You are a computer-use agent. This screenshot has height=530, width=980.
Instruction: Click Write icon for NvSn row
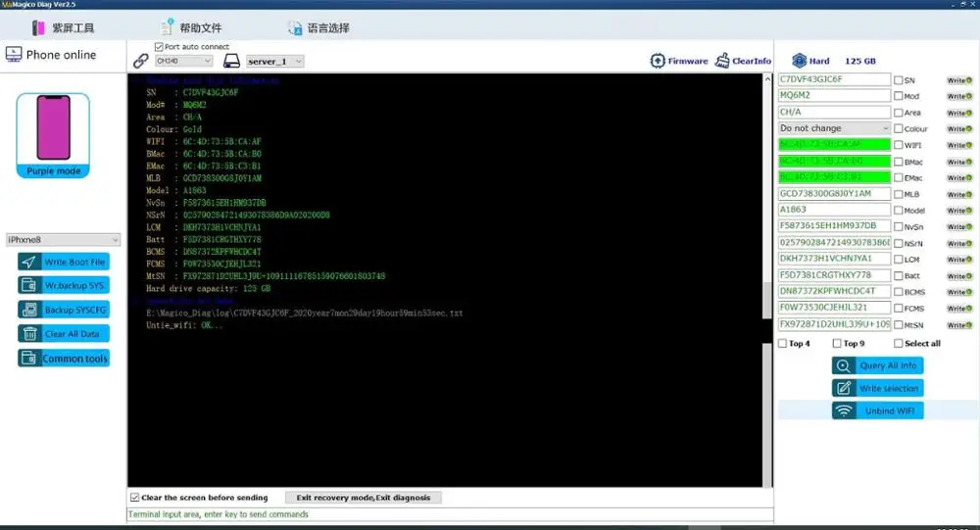pyautogui.click(x=959, y=227)
